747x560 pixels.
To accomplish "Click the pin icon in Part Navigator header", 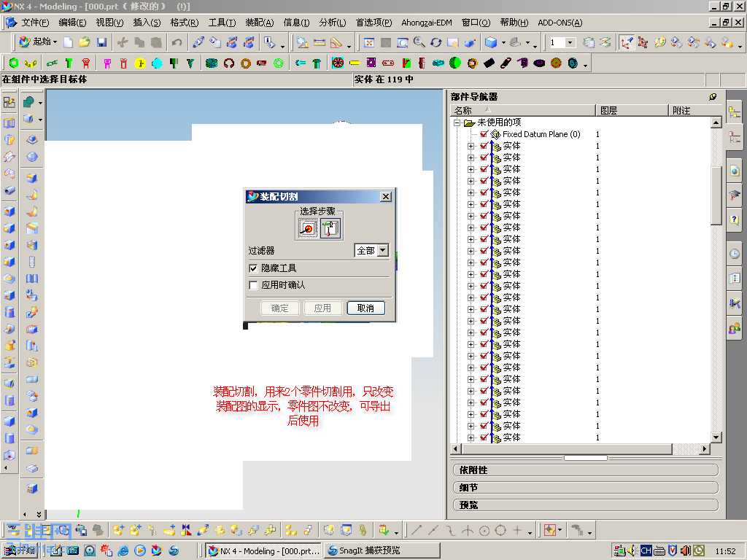I will (x=713, y=97).
